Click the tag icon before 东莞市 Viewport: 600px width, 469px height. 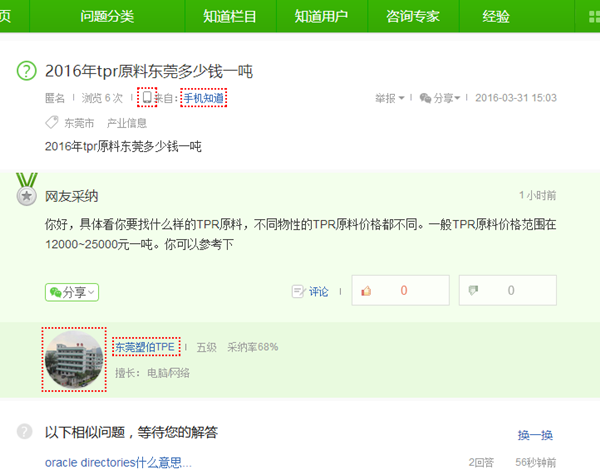pyautogui.click(x=52, y=122)
